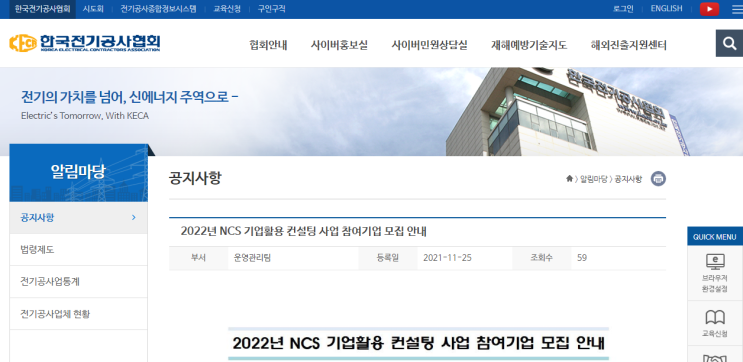Open the 사이버민원상담실 menu

tap(429, 45)
